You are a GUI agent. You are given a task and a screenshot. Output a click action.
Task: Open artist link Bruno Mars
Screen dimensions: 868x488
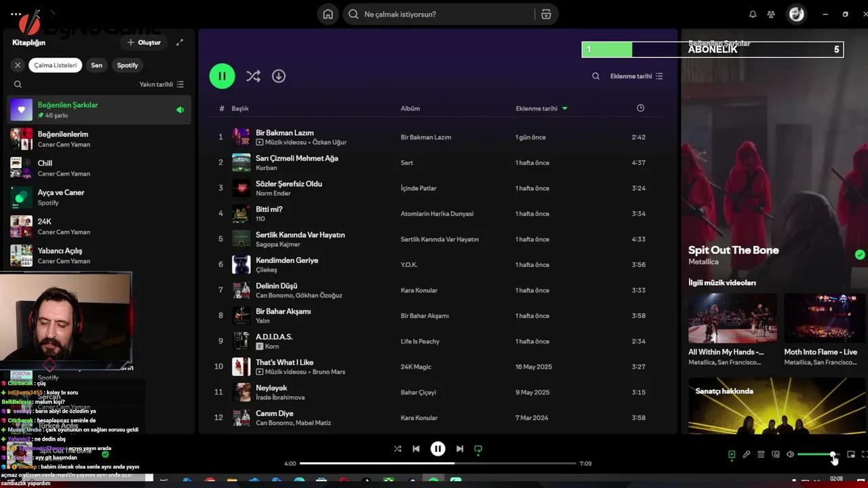328,372
